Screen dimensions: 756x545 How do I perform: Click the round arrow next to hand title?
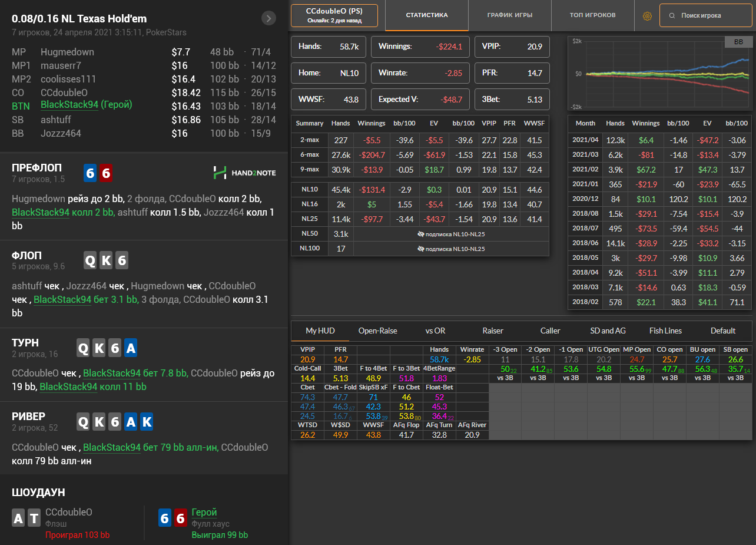tap(268, 18)
